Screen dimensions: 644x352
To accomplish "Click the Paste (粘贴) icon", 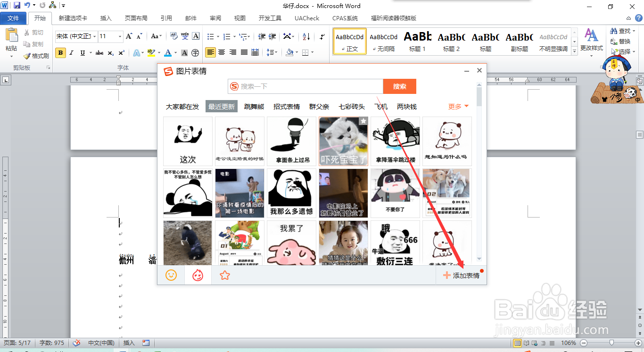I will point(11,35).
